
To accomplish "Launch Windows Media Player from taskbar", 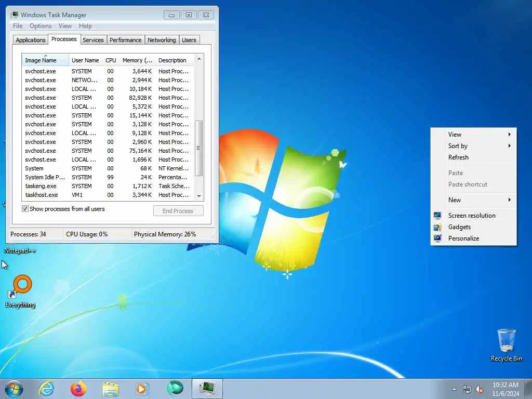I will click(141, 389).
